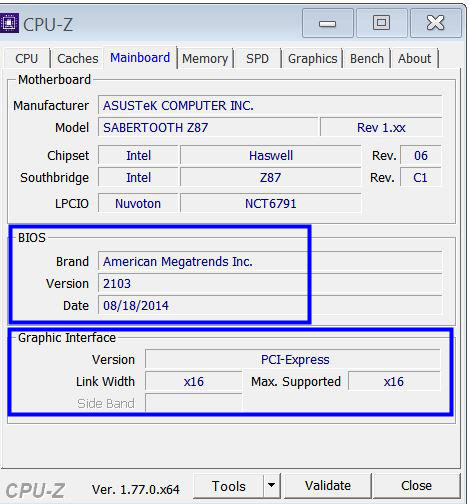Click the Max. Supported x16 field

click(x=394, y=381)
